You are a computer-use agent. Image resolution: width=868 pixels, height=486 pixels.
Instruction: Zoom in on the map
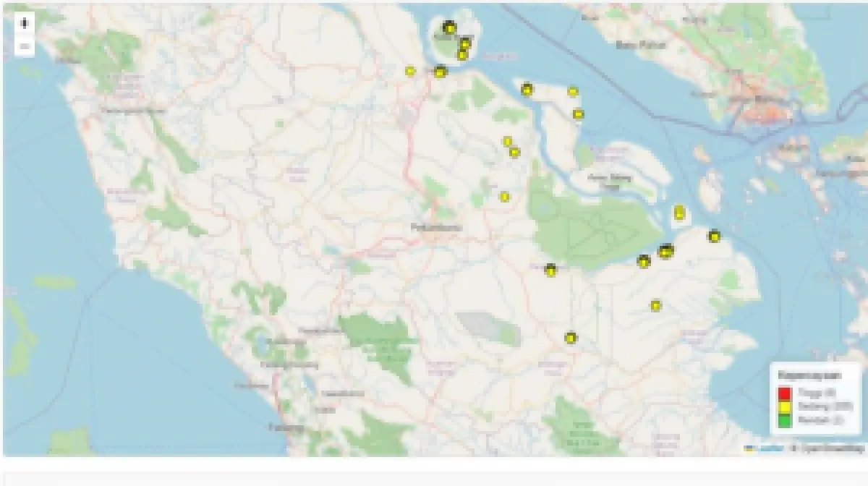pos(25,23)
